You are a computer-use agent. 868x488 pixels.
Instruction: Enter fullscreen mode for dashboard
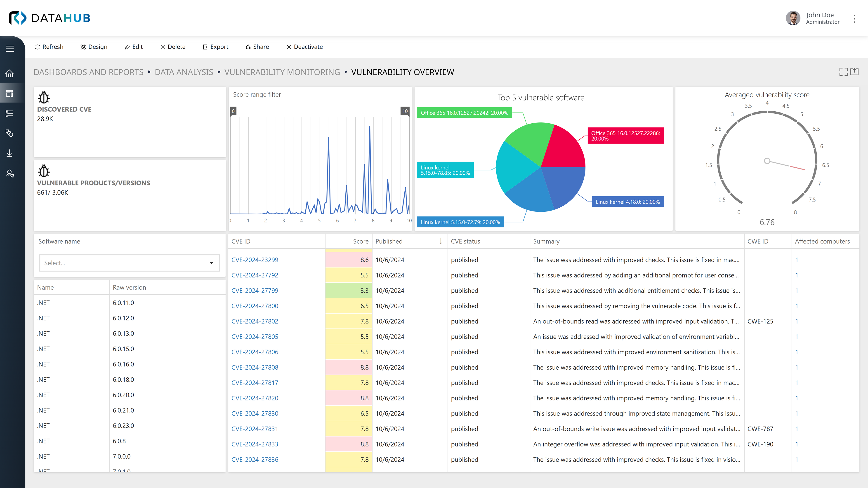[x=843, y=72]
